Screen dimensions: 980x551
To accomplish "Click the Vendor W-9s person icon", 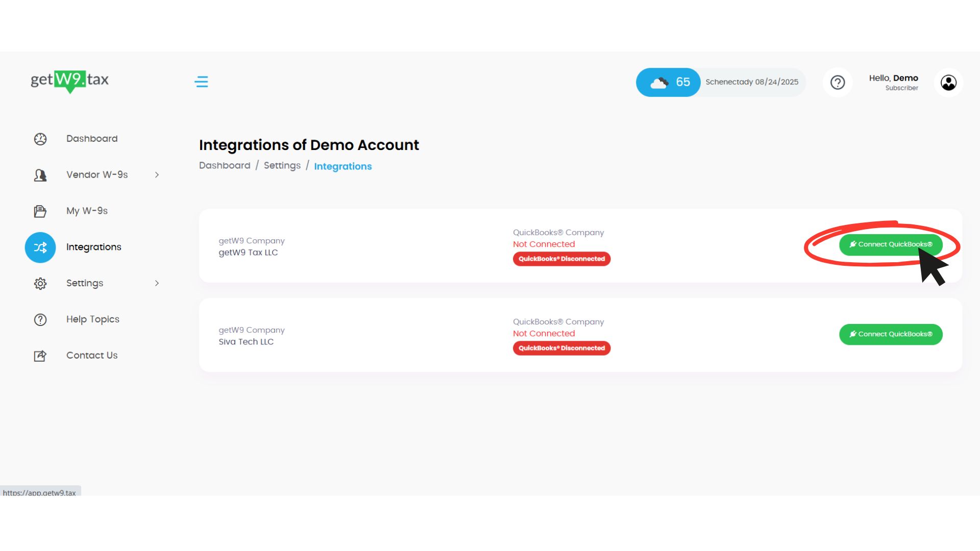I will click(x=40, y=175).
